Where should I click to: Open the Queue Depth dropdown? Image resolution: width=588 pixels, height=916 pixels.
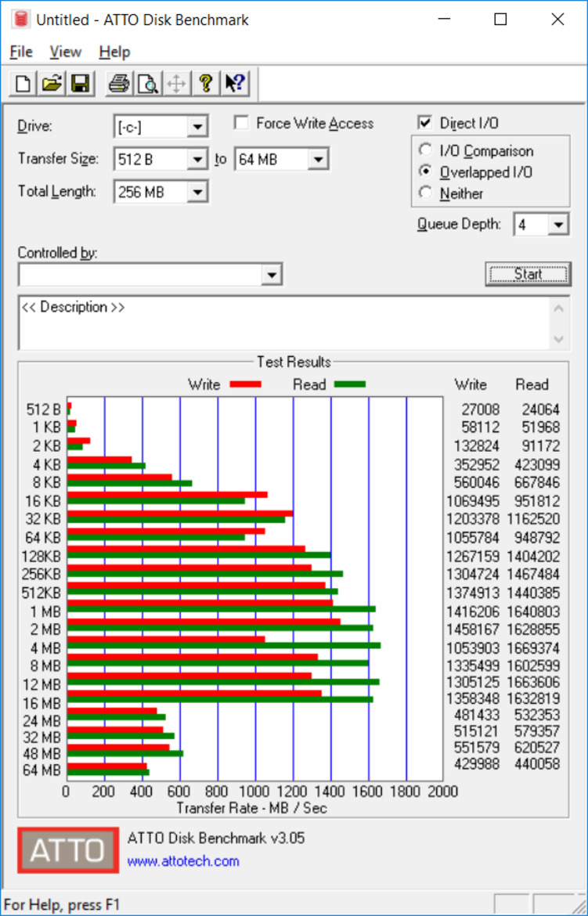pos(559,225)
